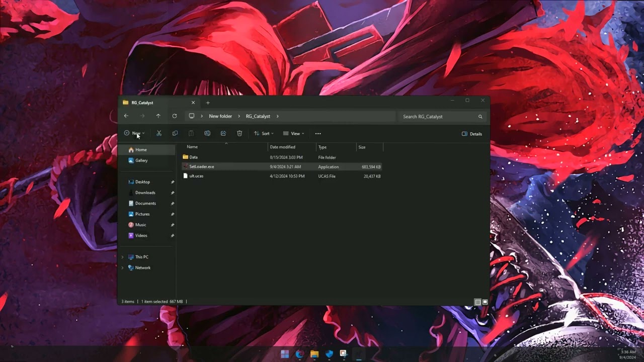Click 8/15/2024 3:03 PM date cell

286,157
